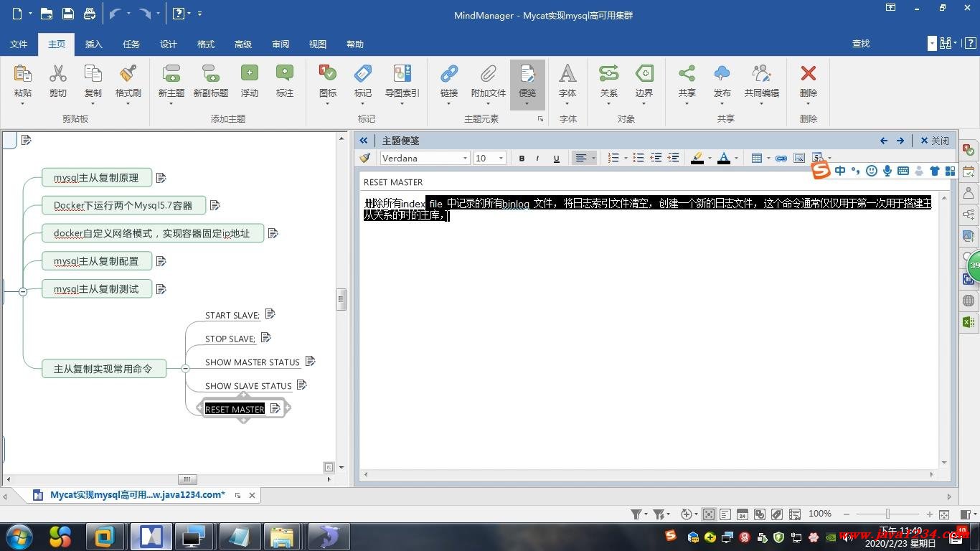Open the Verdana font name dropdown
Screen dimensions: 980x551
[465, 159]
